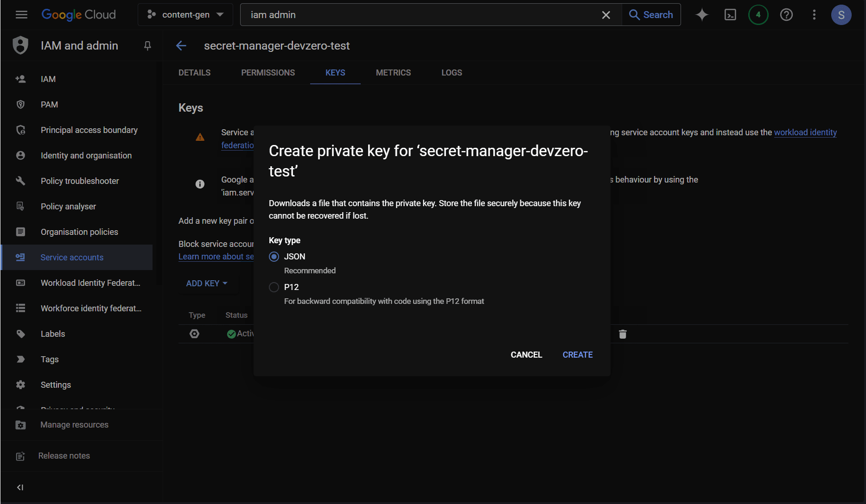Click the Type column header

197,315
